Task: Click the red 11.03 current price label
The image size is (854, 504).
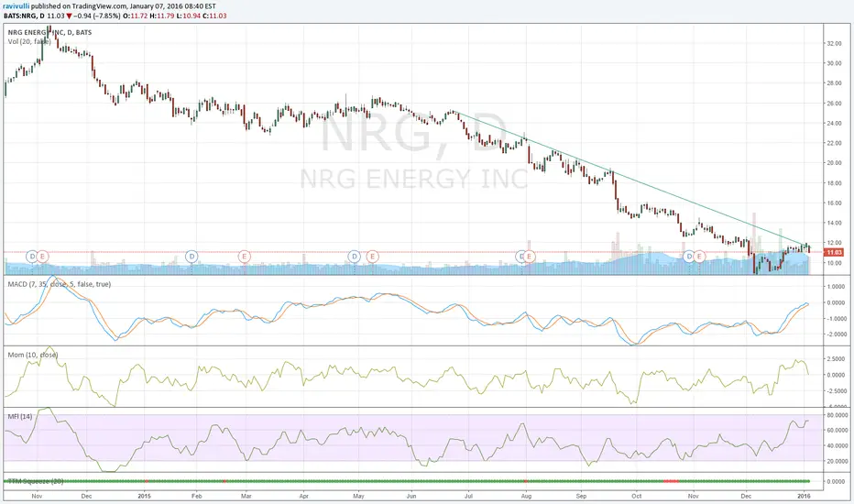Action: coord(835,252)
